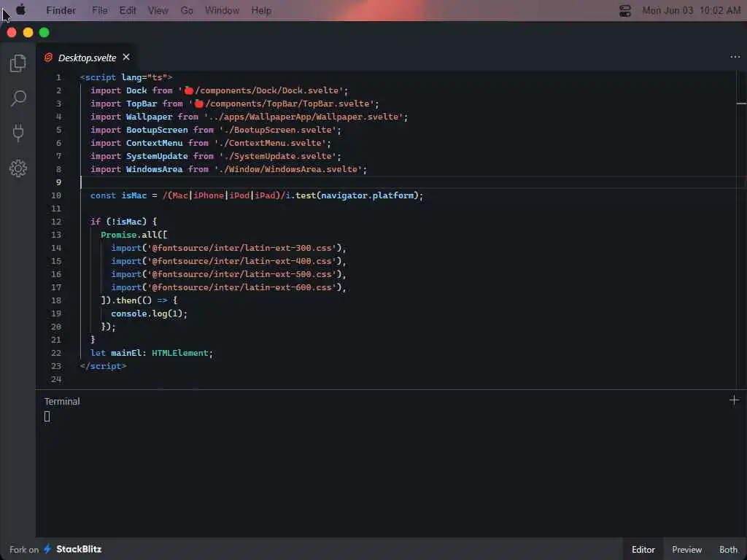Click the StackBlitz lightning bolt icon

click(x=47, y=549)
